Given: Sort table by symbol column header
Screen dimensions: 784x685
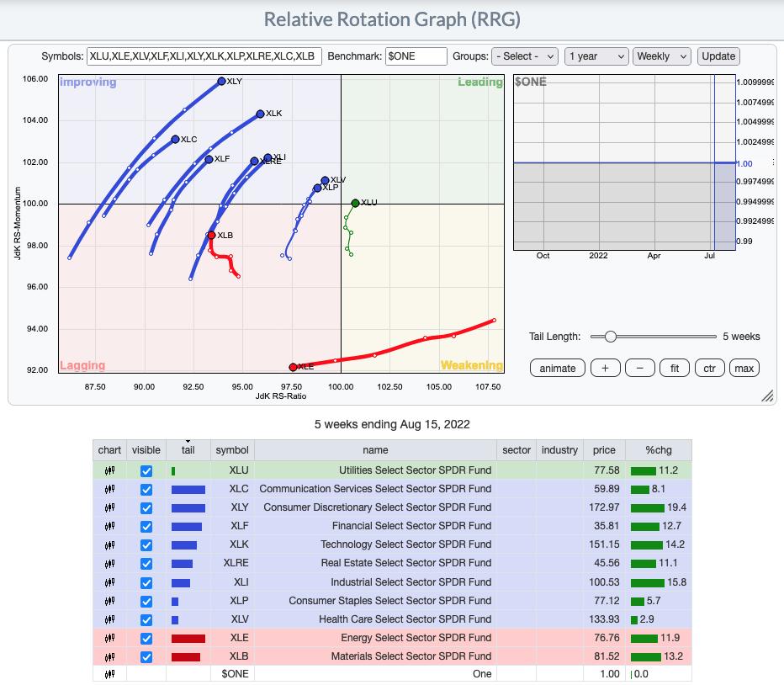Looking at the screenshot, I should [x=232, y=450].
